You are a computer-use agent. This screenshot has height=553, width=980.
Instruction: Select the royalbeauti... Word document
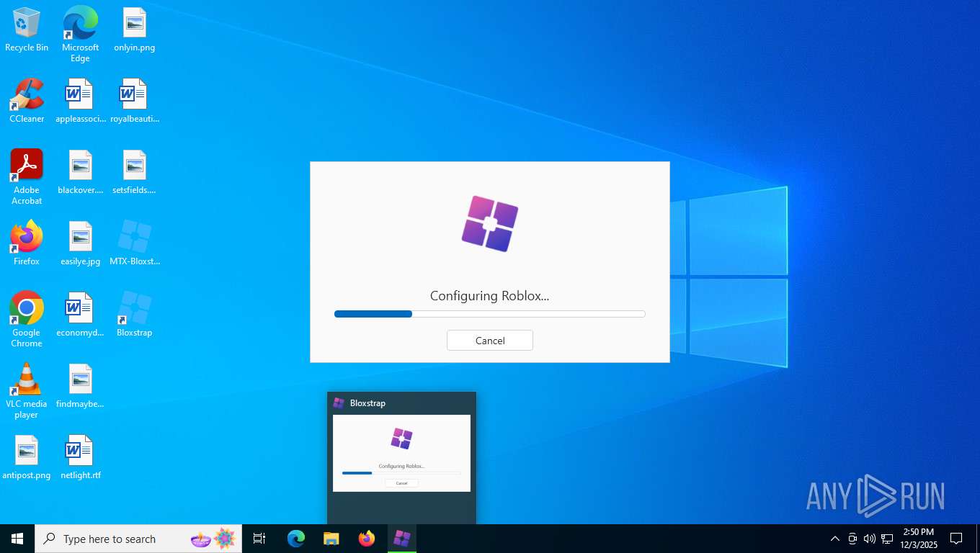click(135, 101)
